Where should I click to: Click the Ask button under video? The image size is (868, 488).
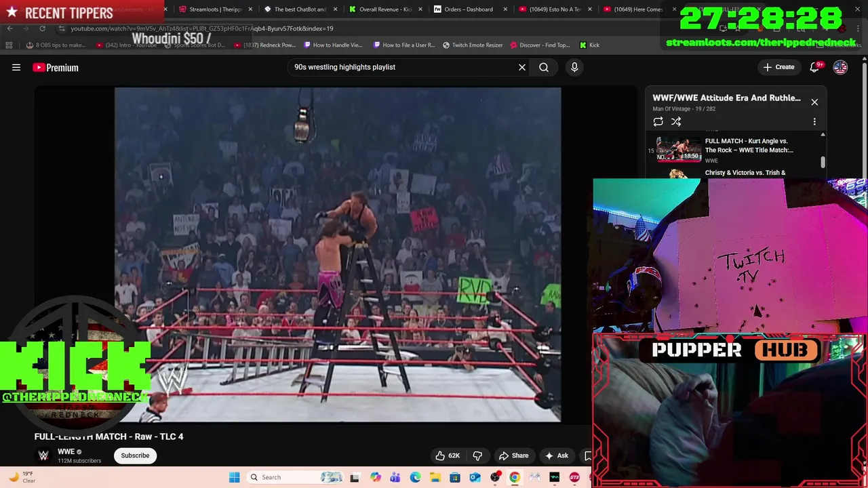tap(557, 455)
